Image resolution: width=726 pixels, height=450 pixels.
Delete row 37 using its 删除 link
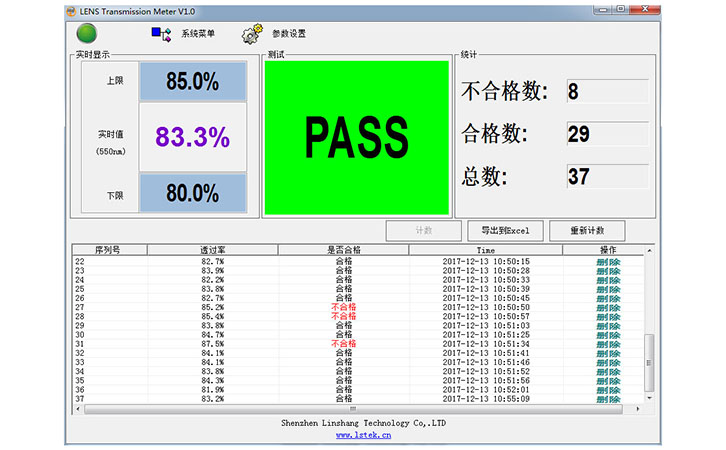pyautogui.click(x=607, y=399)
